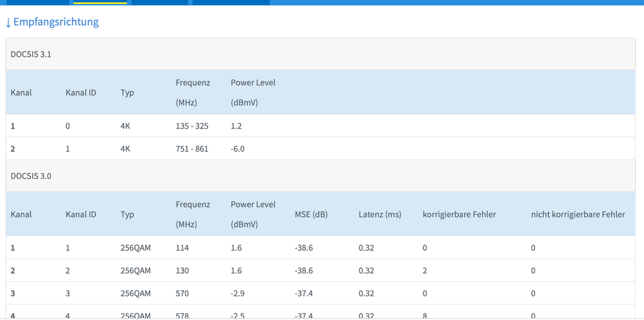Select MSE -37.4 in the 570 MHz row
Viewport: 644px width, 320px height.
pyautogui.click(x=304, y=294)
